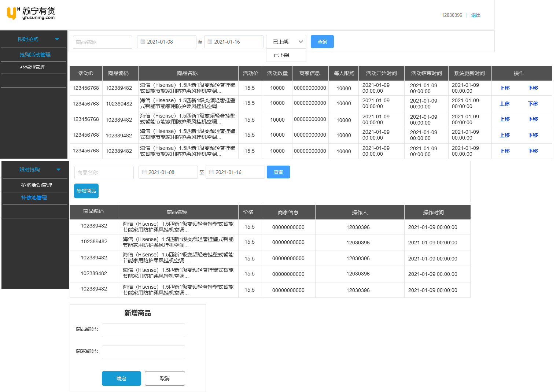Open 抢购活动管理 in the upper sidebar
560x392 pixels.
click(35, 55)
